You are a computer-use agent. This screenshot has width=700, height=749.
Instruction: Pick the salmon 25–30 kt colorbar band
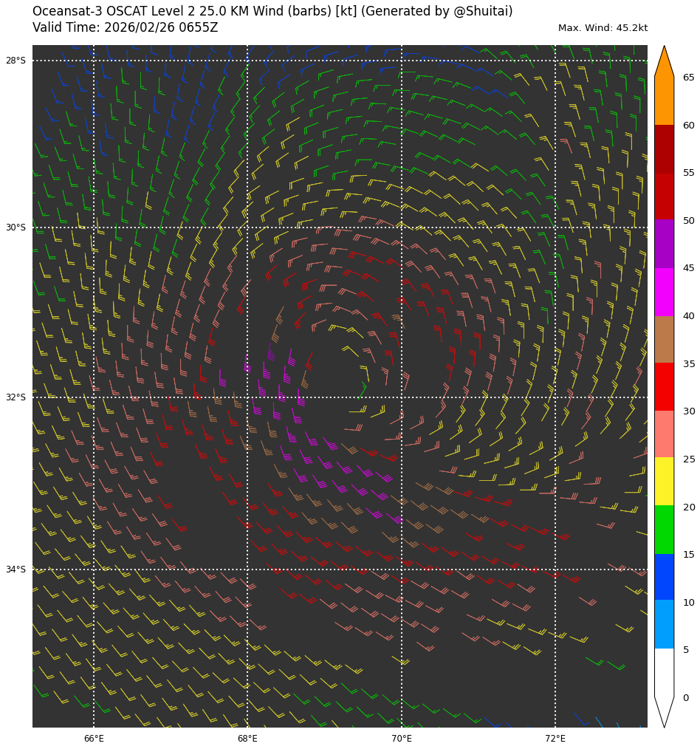tap(664, 434)
